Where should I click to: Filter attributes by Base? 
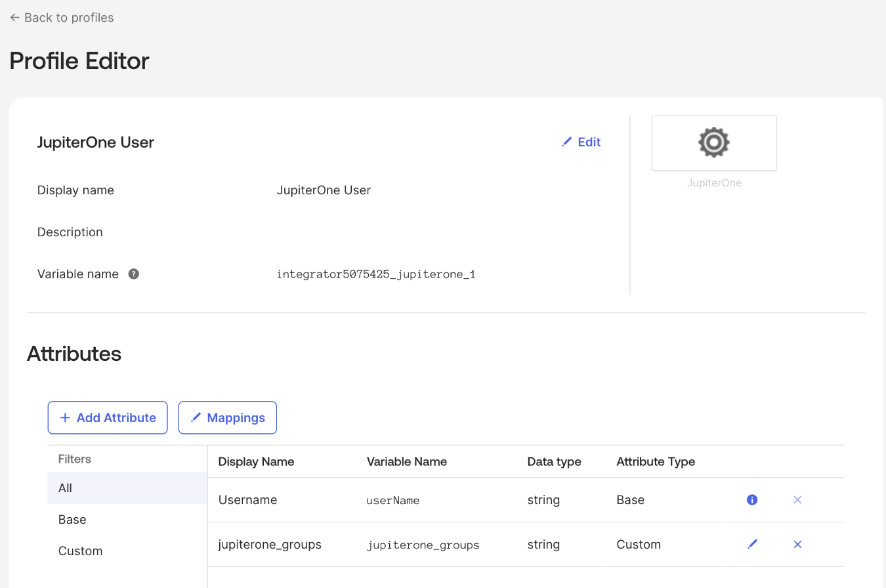click(127, 520)
